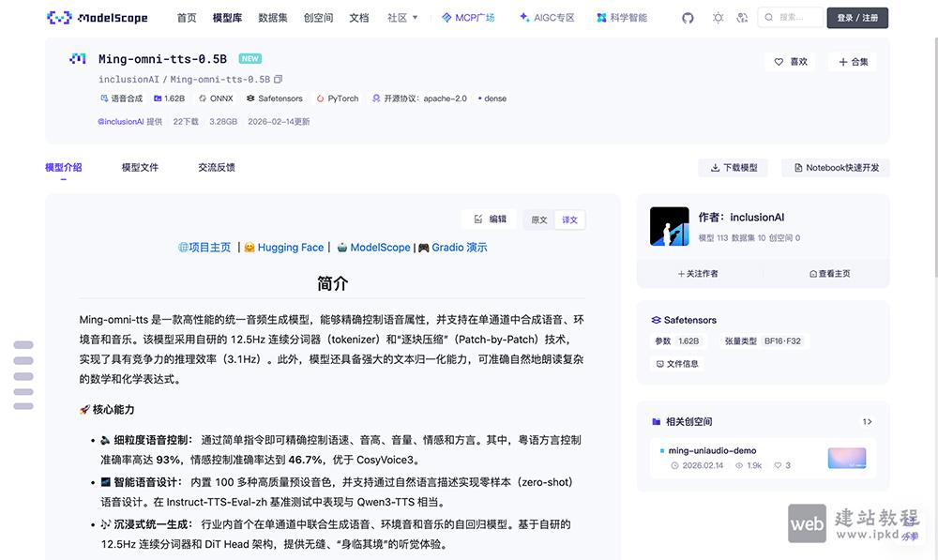Click the 登录/注册 button
938x560 pixels.
856,17
